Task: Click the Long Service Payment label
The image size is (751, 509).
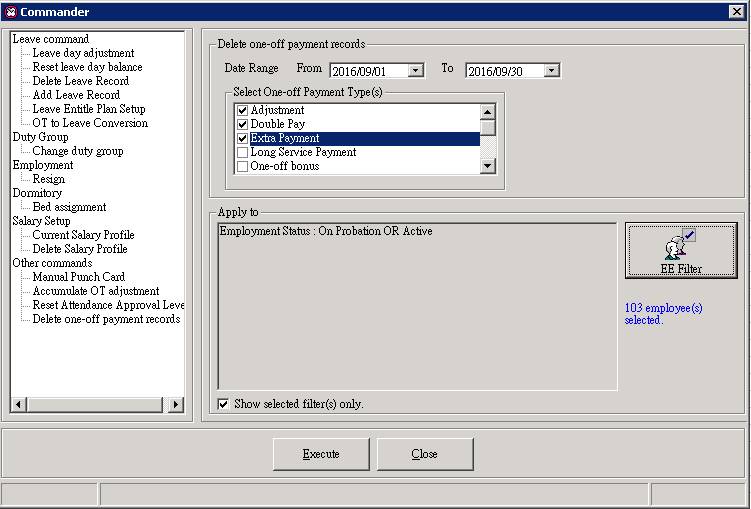Action: pos(303,152)
